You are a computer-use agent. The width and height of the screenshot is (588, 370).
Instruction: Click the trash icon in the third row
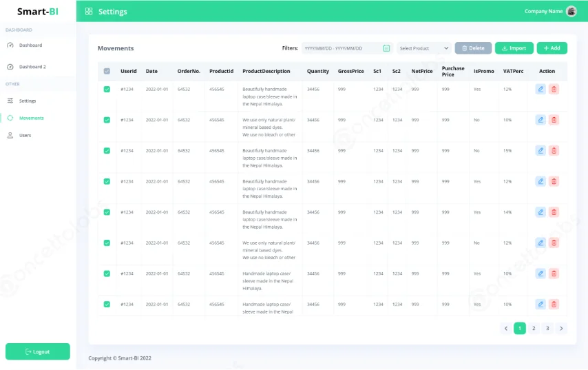click(554, 150)
